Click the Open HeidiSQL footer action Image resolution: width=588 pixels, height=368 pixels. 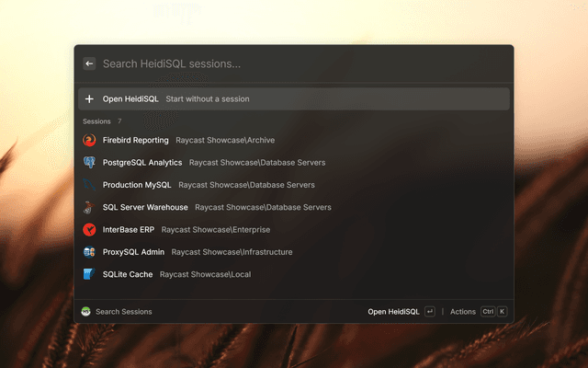click(393, 312)
